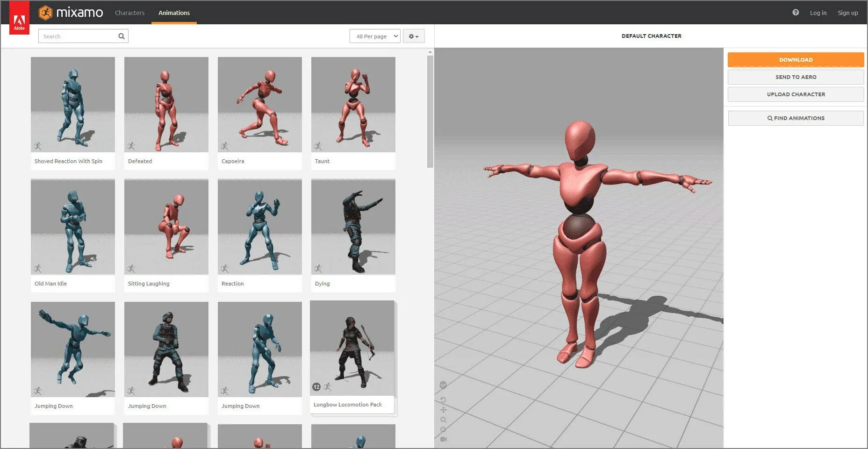The image size is (868, 449).
Task: Click the Download button
Action: click(796, 60)
